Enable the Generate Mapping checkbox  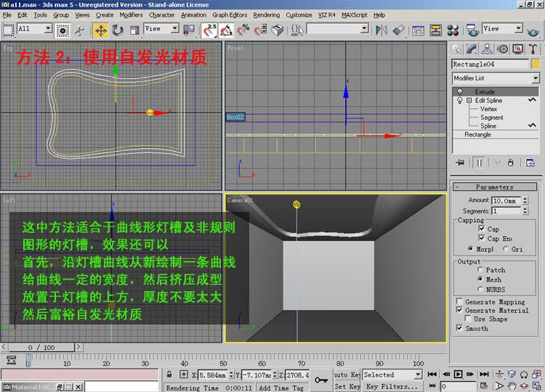459,301
